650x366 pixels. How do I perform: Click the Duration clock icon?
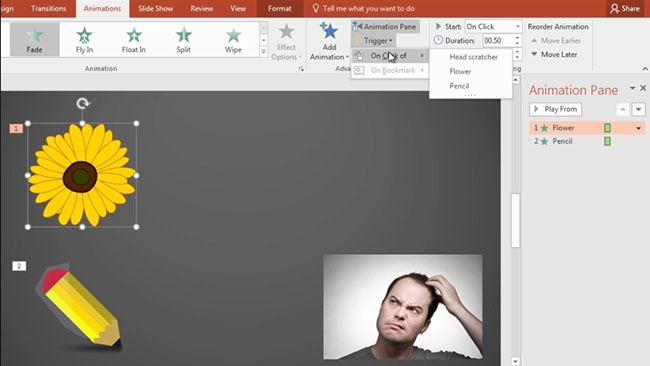[x=438, y=40]
